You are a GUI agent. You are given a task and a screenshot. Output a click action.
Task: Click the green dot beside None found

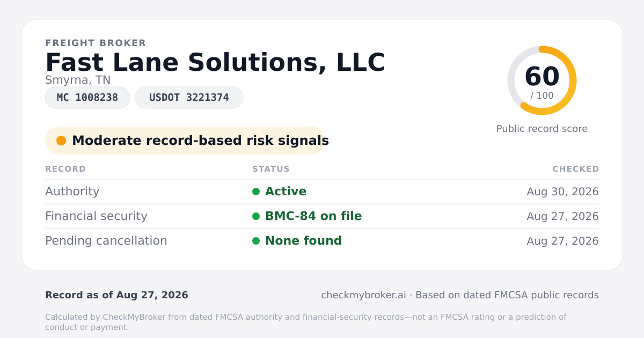pos(256,241)
